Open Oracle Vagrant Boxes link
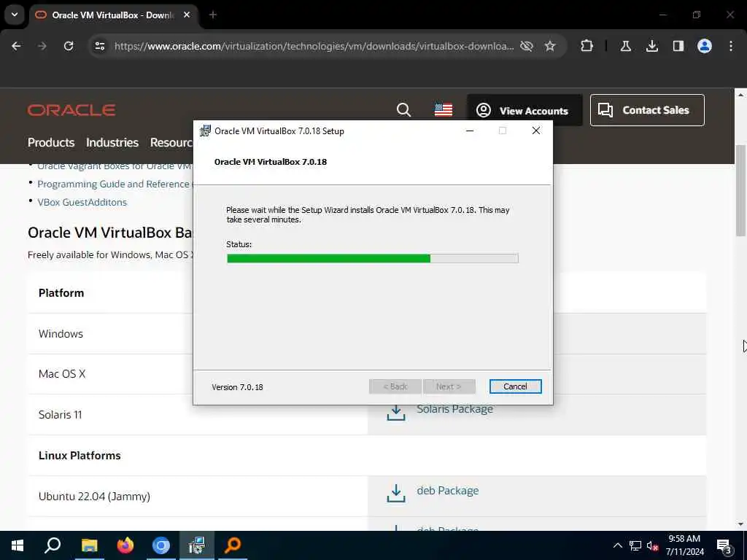 point(115,166)
